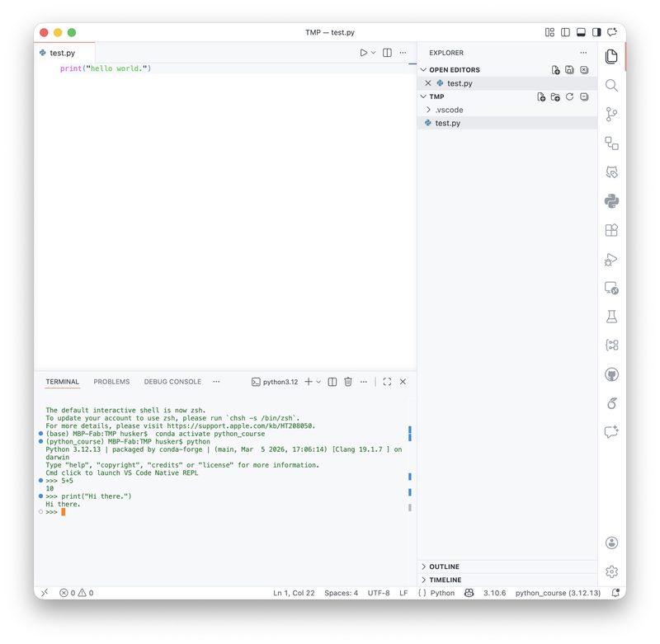Select test.py in the TMP tree
Image resolution: width=660 pixels, height=644 pixels.
click(x=507, y=123)
